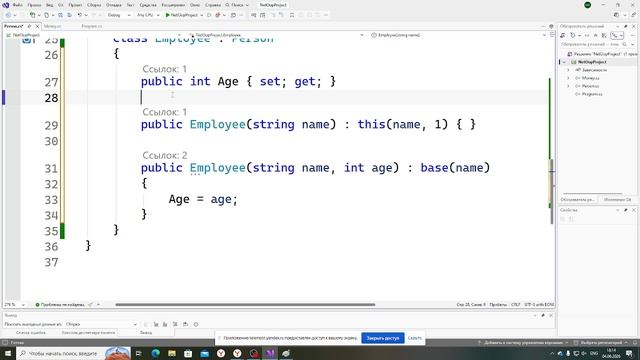Viewport: 640px width, 360px height.
Task: Expand the Person.cs node in Solution Explorer
Action: 568,86
